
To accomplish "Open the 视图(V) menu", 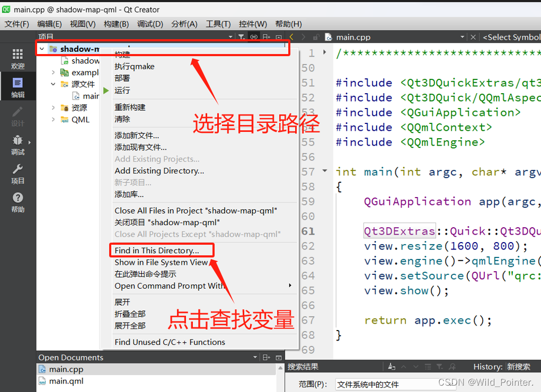I will coord(83,24).
